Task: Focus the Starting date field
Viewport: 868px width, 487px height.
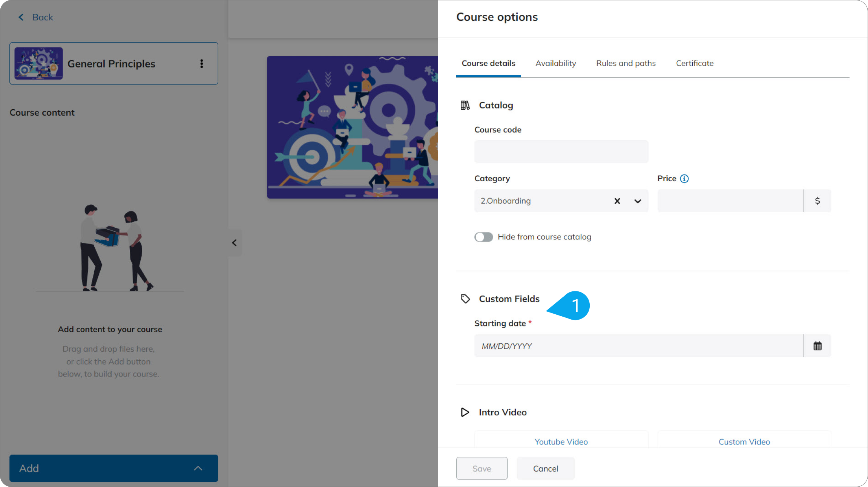Action: tap(639, 346)
